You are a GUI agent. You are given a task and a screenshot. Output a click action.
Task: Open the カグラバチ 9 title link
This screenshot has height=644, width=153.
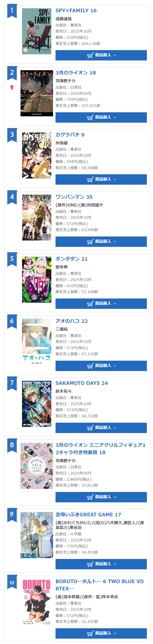point(70,135)
